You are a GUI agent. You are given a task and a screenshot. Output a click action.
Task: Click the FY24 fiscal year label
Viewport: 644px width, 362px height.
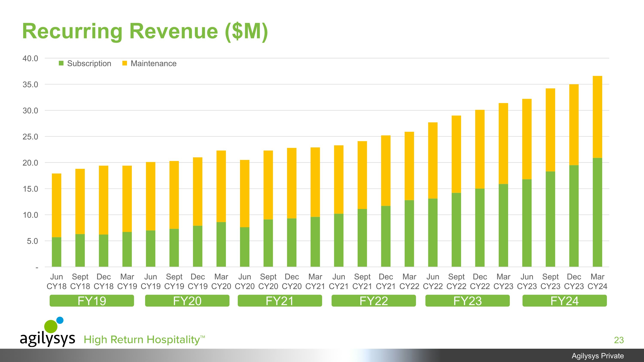pos(565,301)
